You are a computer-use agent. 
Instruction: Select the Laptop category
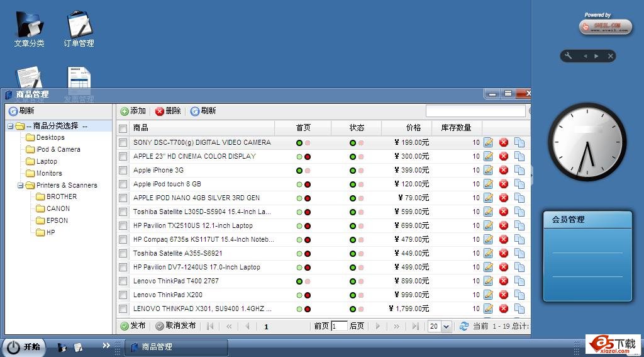point(47,161)
